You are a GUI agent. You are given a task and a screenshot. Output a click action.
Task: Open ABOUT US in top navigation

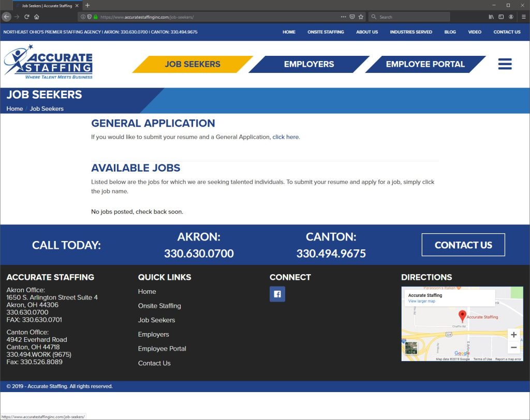367,32
